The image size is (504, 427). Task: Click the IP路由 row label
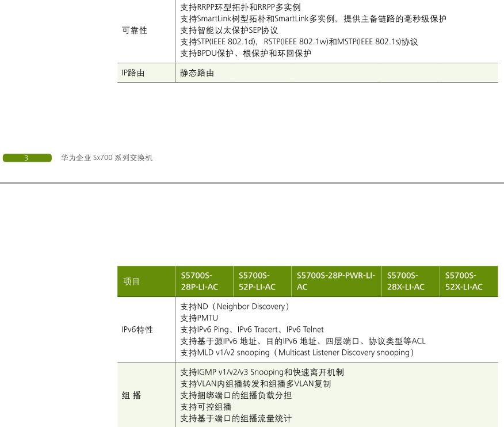[133, 73]
